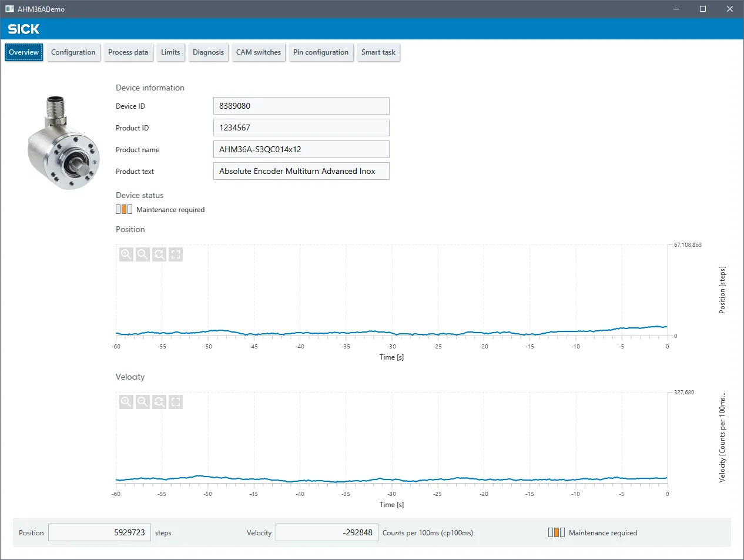The height and width of the screenshot is (560, 744).
Task: Open the Configuration tab
Action: pos(73,52)
